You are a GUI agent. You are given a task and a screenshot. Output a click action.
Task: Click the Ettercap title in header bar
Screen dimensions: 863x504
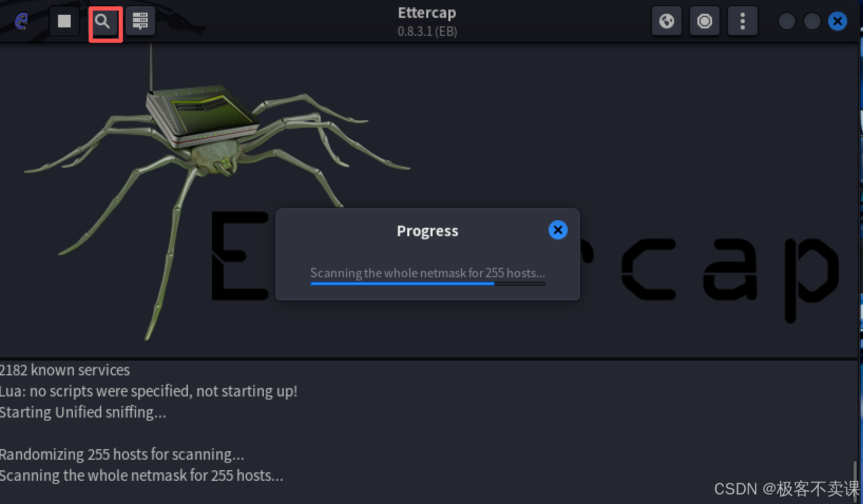(427, 13)
